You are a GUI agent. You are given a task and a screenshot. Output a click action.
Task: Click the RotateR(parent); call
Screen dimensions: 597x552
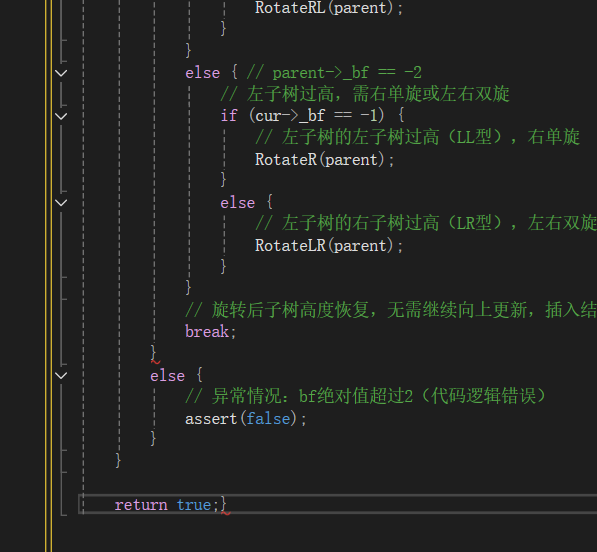(324, 159)
